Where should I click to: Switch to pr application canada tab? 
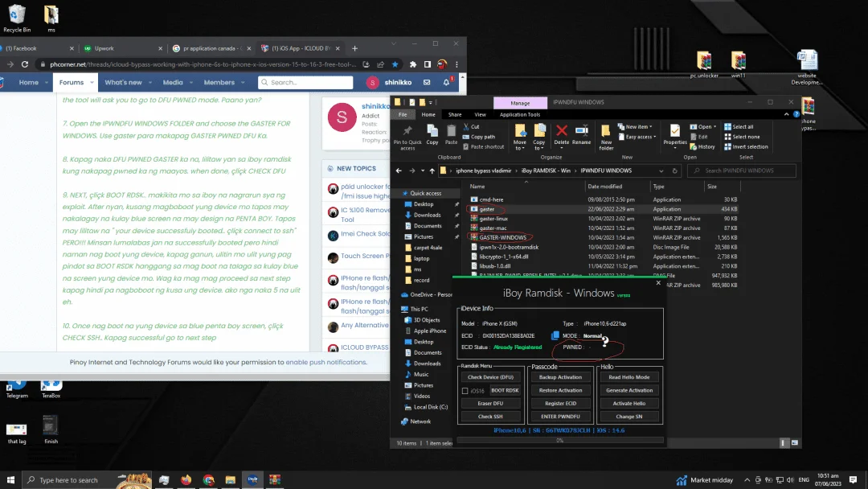tap(212, 48)
